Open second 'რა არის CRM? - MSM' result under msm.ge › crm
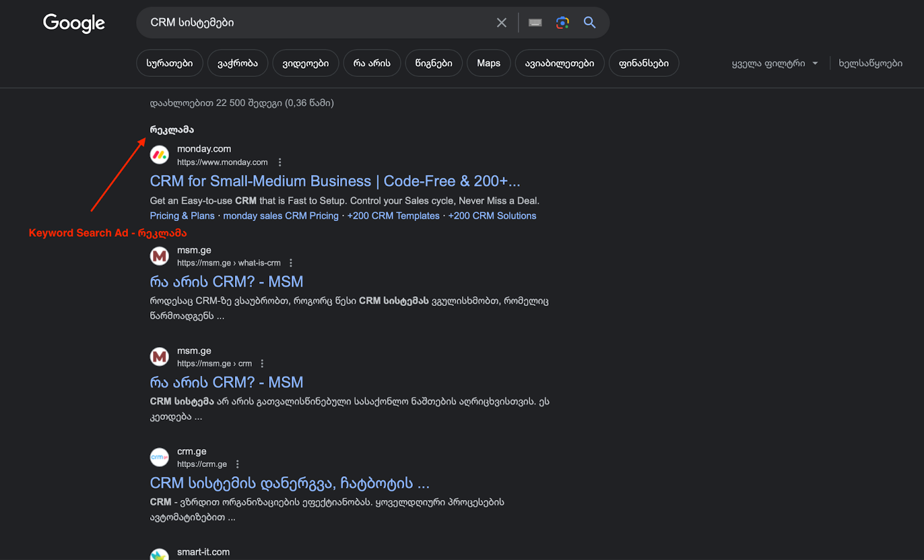 tap(226, 382)
